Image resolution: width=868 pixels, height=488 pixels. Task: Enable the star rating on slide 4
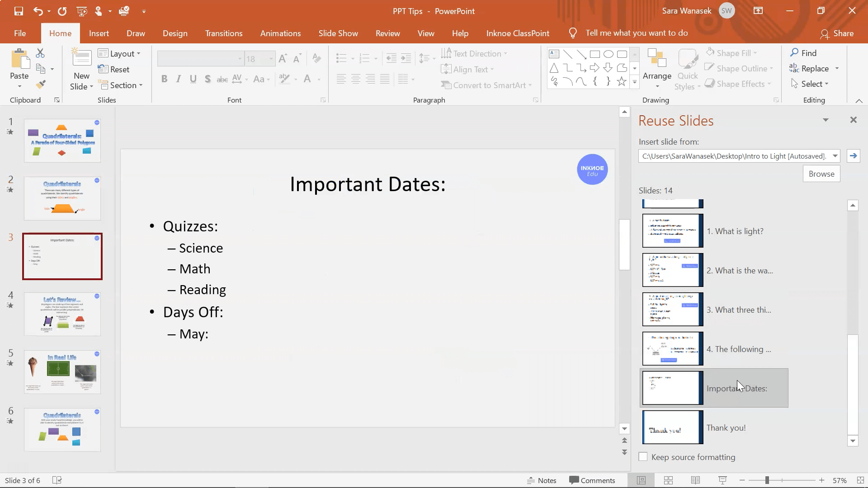click(10, 305)
